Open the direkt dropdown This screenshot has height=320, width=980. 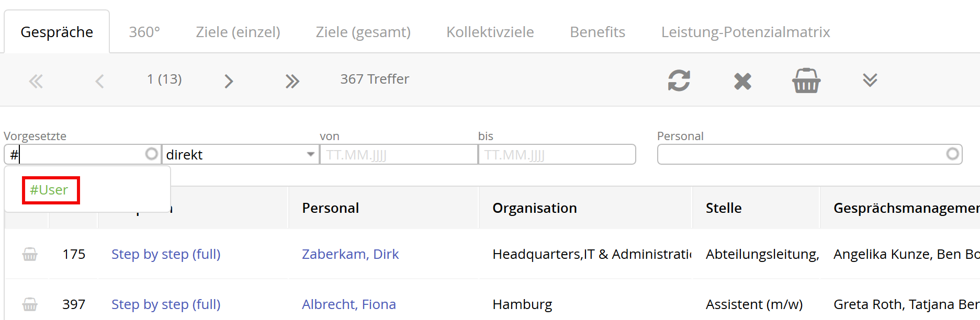pyautogui.click(x=241, y=155)
